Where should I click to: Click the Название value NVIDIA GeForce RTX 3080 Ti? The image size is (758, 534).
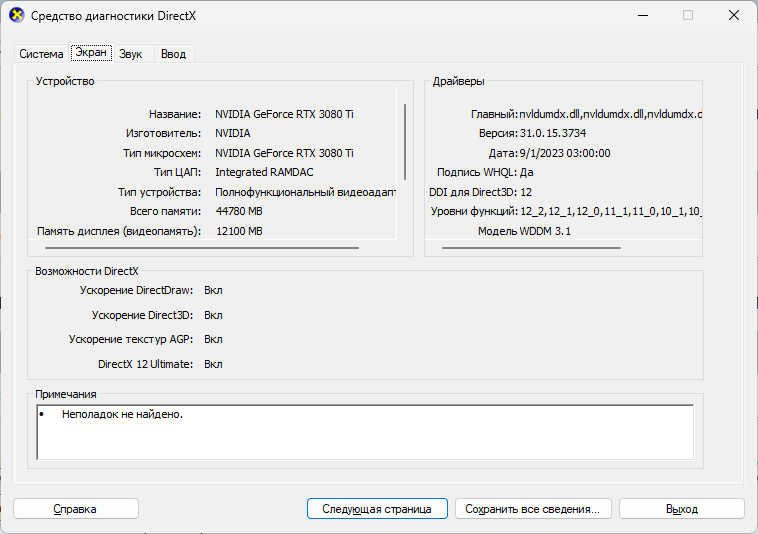point(284,114)
